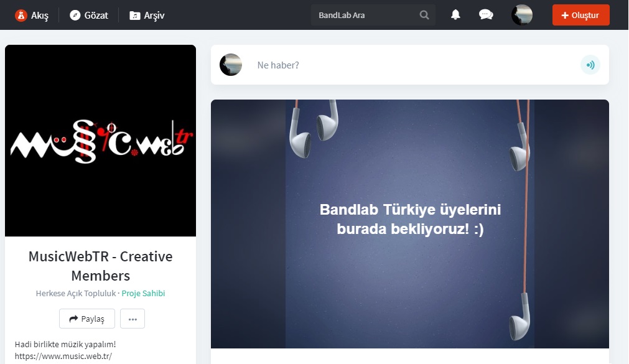The height and width of the screenshot is (364, 629).
Task: Click the Herkese Açık Topluluk text
Action: click(x=76, y=293)
